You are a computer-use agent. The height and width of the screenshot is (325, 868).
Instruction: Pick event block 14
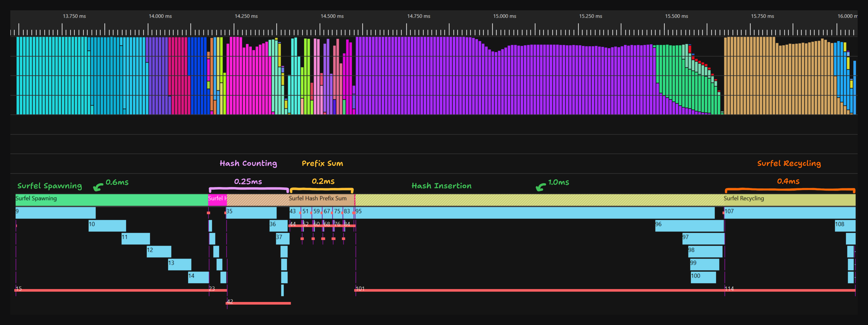pyautogui.click(x=198, y=277)
